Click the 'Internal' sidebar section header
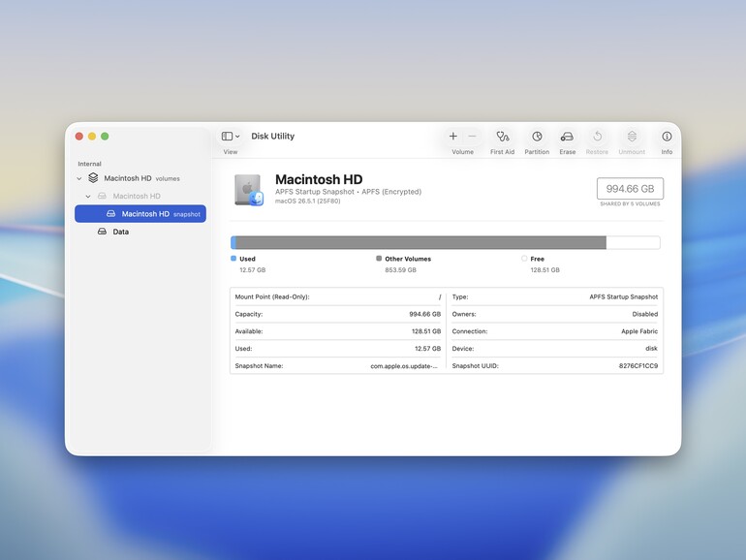Image resolution: width=746 pixels, height=560 pixels. [89, 164]
